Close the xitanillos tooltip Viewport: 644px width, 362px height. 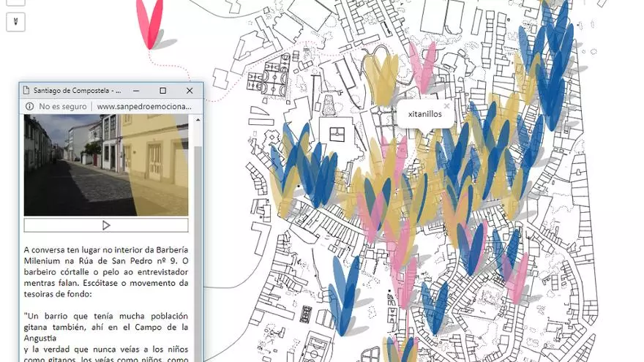(x=446, y=106)
